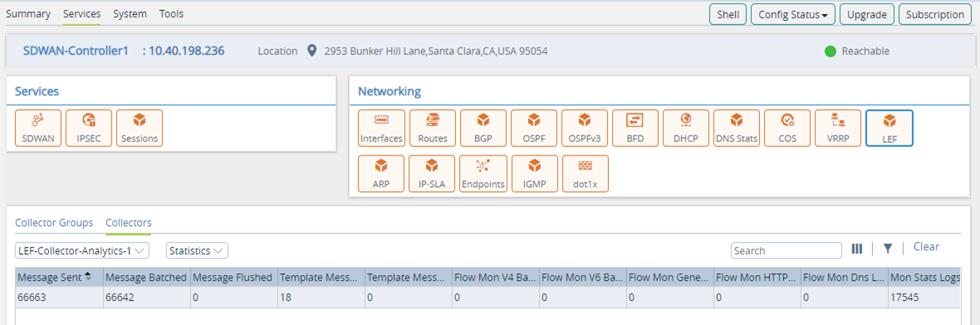Click the filter funnel icon
Screen dimensions: 980x325
click(x=888, y=249)
